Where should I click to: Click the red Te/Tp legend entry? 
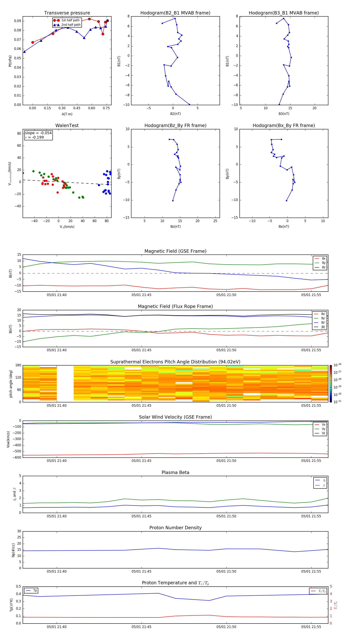318,591
